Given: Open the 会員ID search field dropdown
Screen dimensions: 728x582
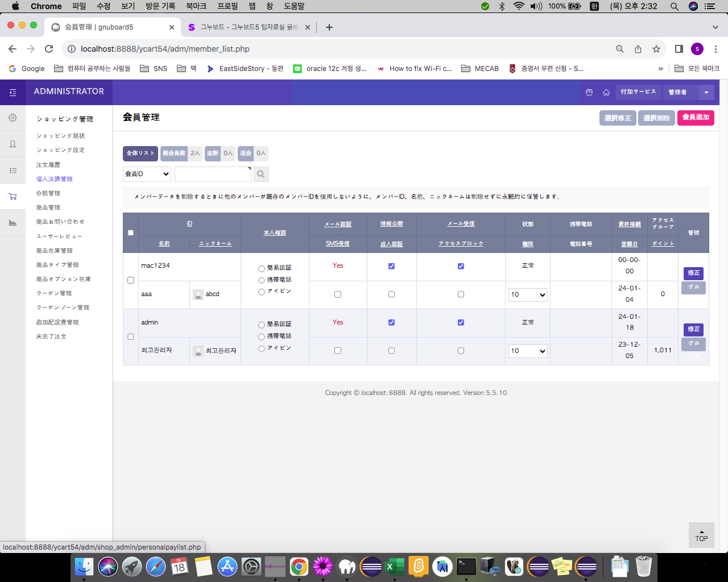Looking at the screenshot, I should point(147,174).
